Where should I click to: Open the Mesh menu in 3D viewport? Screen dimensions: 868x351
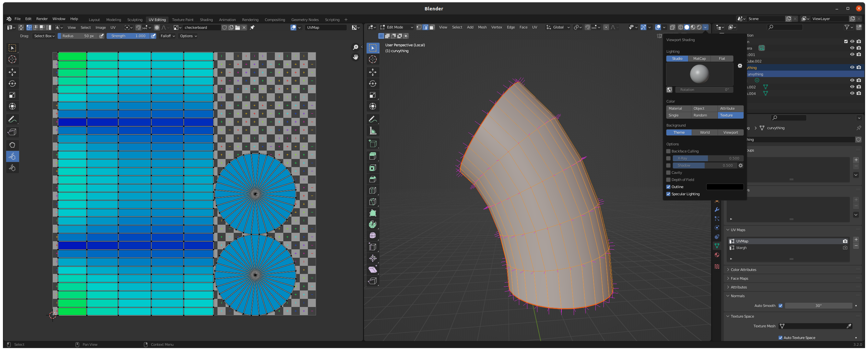click(482, 27)
